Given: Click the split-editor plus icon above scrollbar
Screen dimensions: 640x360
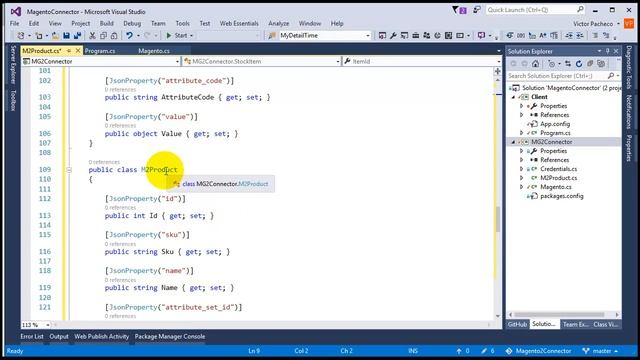Looking at the screenshot, I should tap(498, 71).
